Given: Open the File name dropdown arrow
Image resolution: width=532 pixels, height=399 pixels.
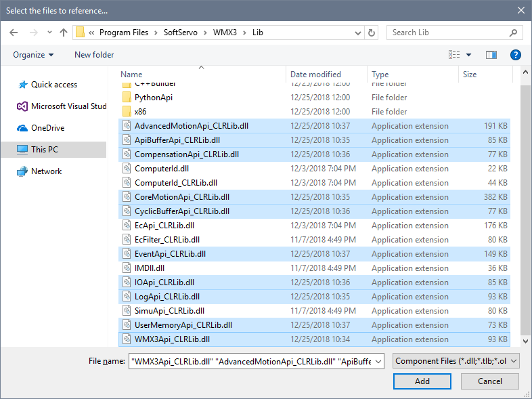Looking at the screenshot, I should coord(378,361).
